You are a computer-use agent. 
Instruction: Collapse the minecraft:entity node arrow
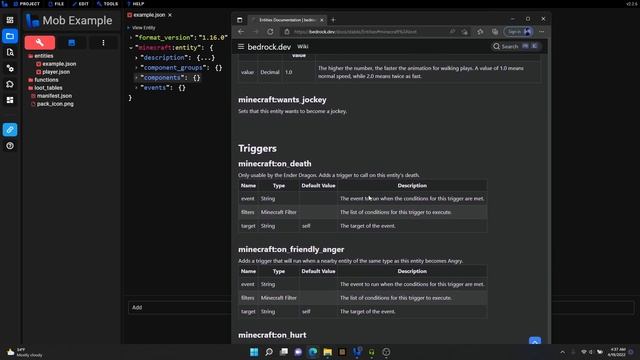tap(131, 48)
